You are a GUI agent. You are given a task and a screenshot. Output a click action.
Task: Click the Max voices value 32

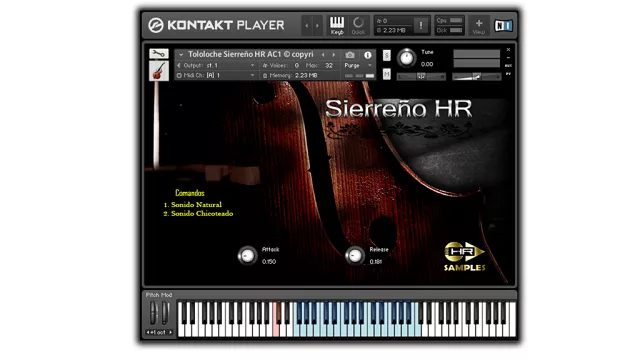[329, 65]
